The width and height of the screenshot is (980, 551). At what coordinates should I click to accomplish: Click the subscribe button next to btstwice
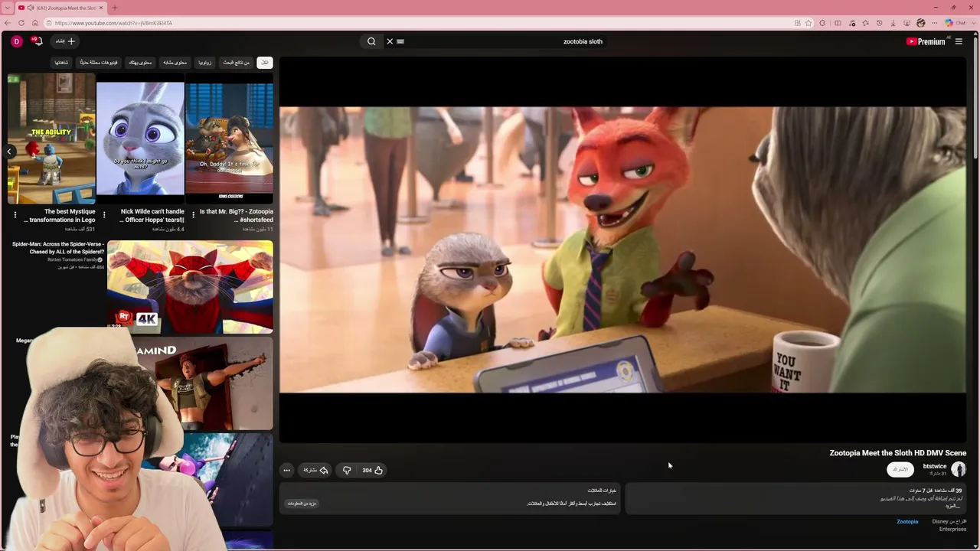click(x=900, y=469)
